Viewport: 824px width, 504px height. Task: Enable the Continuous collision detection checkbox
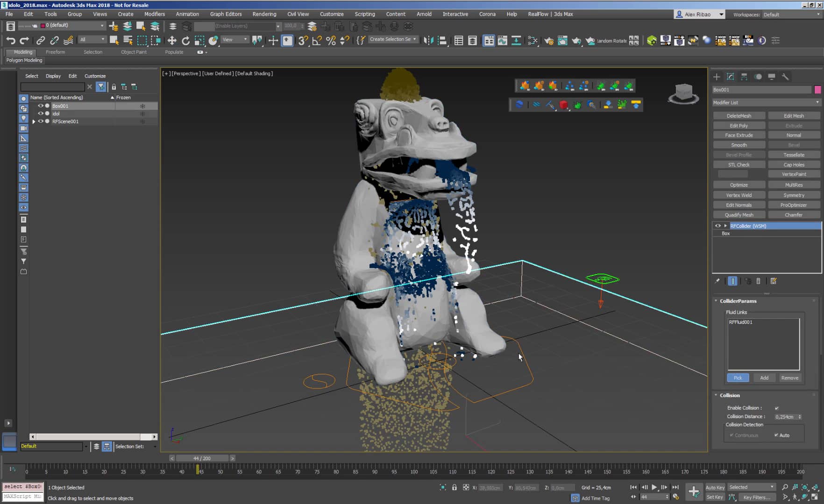[732, 435]
